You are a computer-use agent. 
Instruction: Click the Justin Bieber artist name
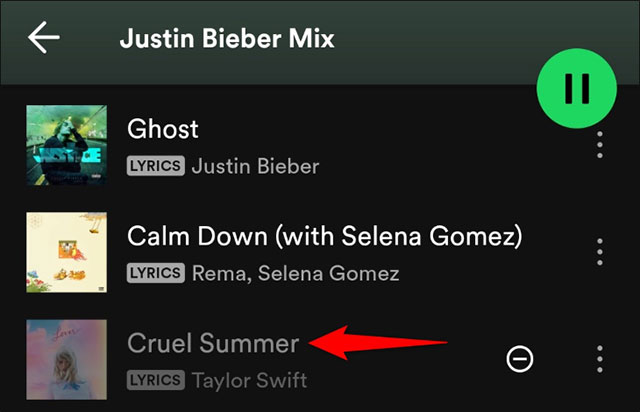[255, 165]
